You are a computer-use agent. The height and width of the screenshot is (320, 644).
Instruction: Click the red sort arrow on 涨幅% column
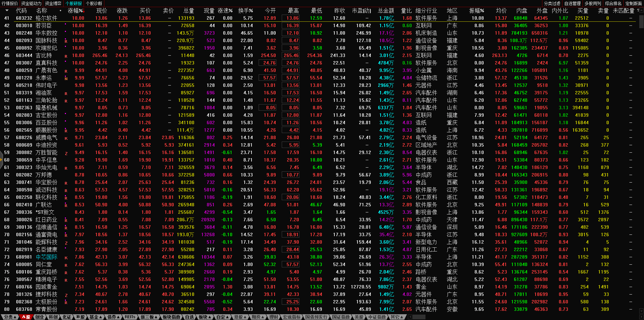pyautogui.click(x=84, y=11)
